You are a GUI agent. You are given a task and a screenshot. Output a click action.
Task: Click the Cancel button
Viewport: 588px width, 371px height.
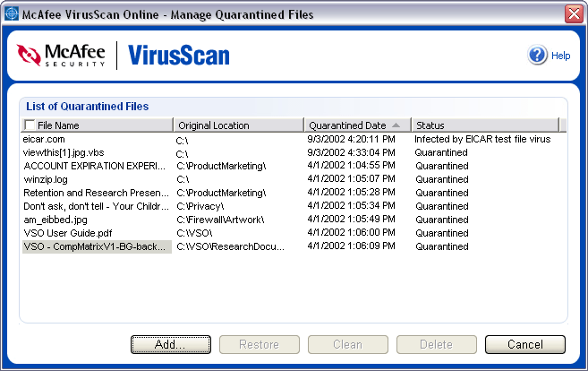(x=525, y=344)
